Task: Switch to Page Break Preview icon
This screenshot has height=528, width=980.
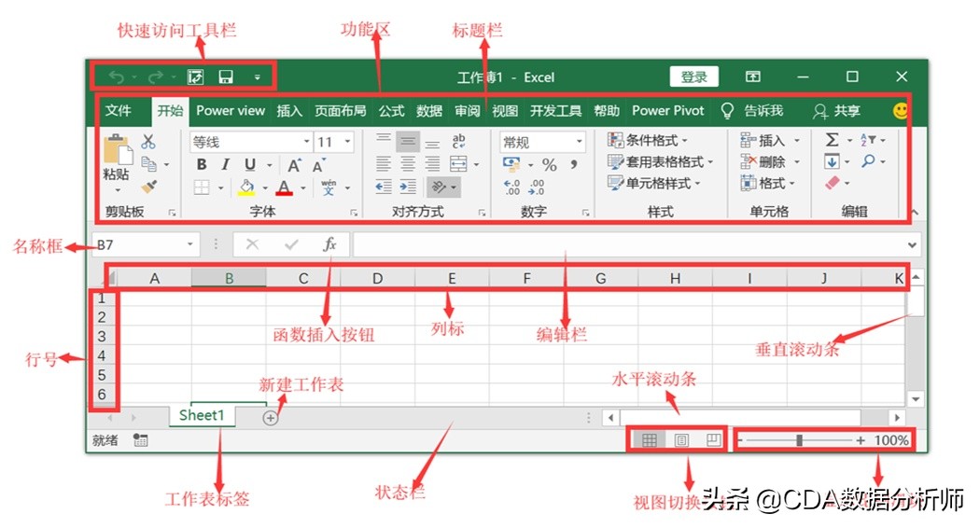Action: point(713,440)
